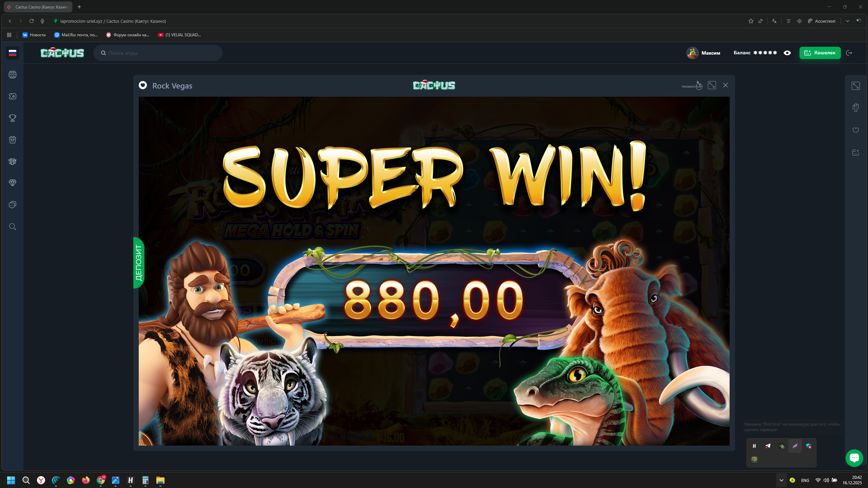868x488 pixels.
Task: Open the Telegram icon in tray popup
Action: (x=768, y=446)
